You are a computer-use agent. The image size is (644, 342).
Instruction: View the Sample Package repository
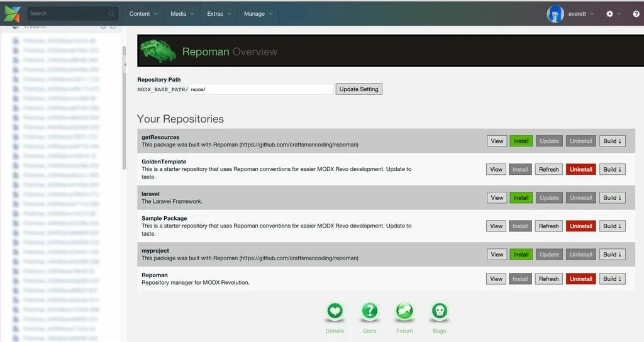(x=496, y=226)
